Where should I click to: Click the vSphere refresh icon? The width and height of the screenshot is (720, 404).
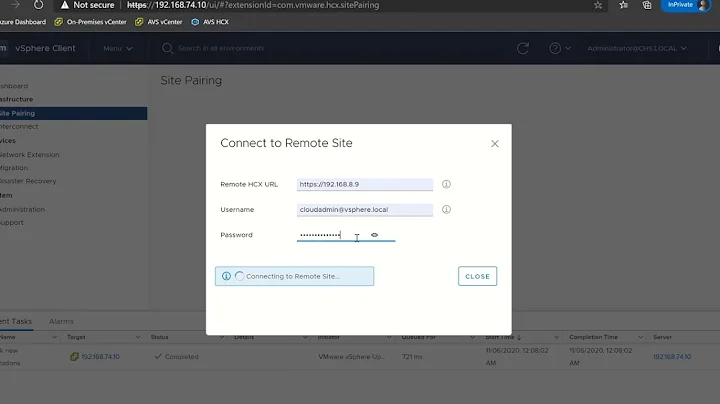click(523, 48)
